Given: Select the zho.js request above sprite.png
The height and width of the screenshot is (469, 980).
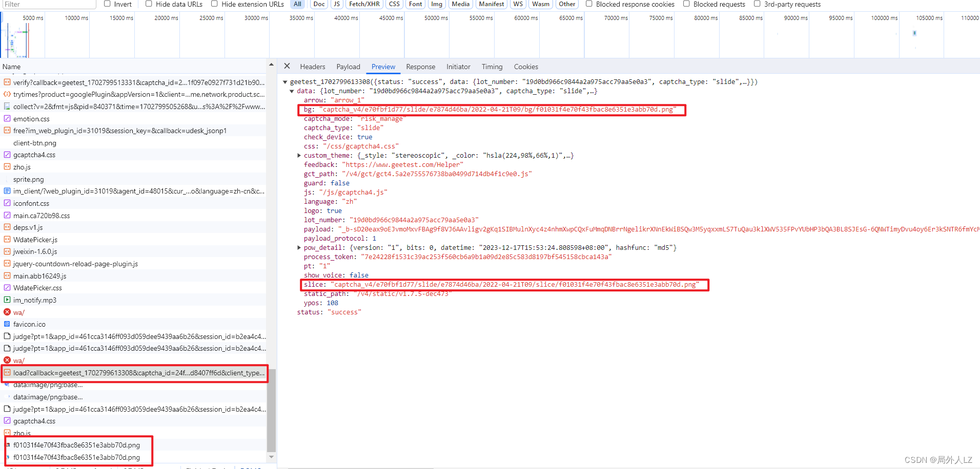Looking at the screenshot, I should 133,167.
